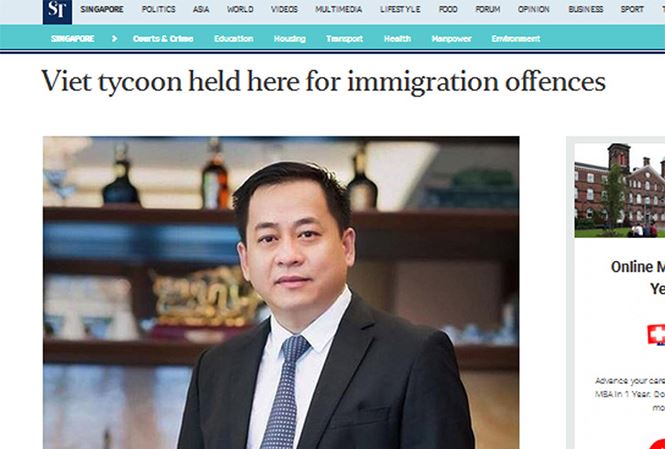Click the red Swiss cross ad logo
Image resolution: width=665 pixels, height=449 pixels.
(x=656, y=335)
